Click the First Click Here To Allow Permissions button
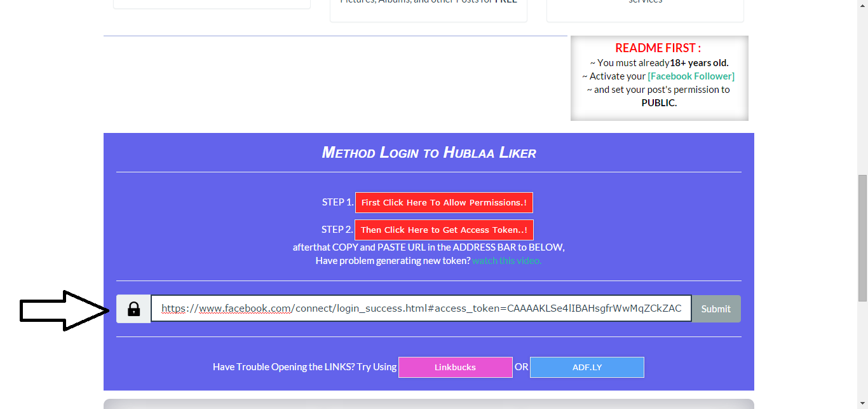Viewport: 868px width, 409px height. click(444, 202)
